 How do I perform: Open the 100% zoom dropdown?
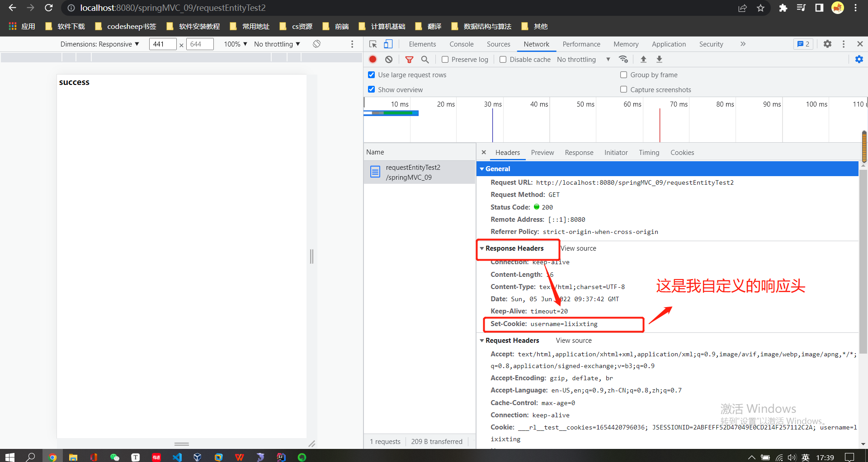[236, 44]
